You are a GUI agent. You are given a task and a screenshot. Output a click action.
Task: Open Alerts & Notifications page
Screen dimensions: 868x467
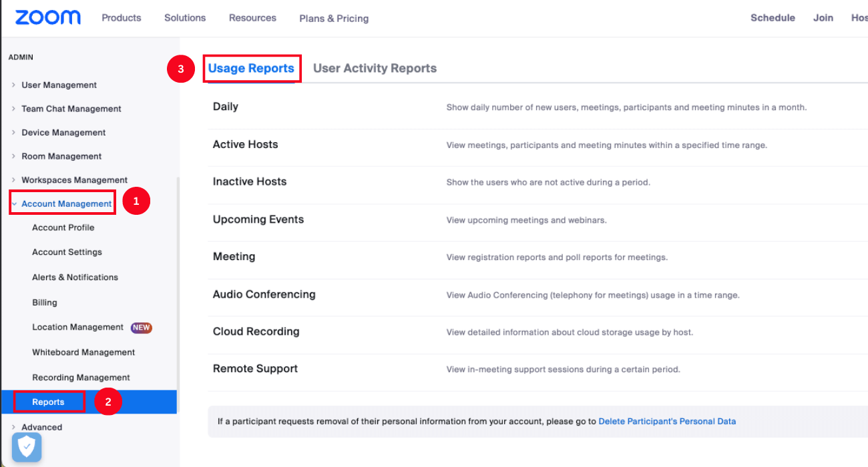(x=75, y=277)
